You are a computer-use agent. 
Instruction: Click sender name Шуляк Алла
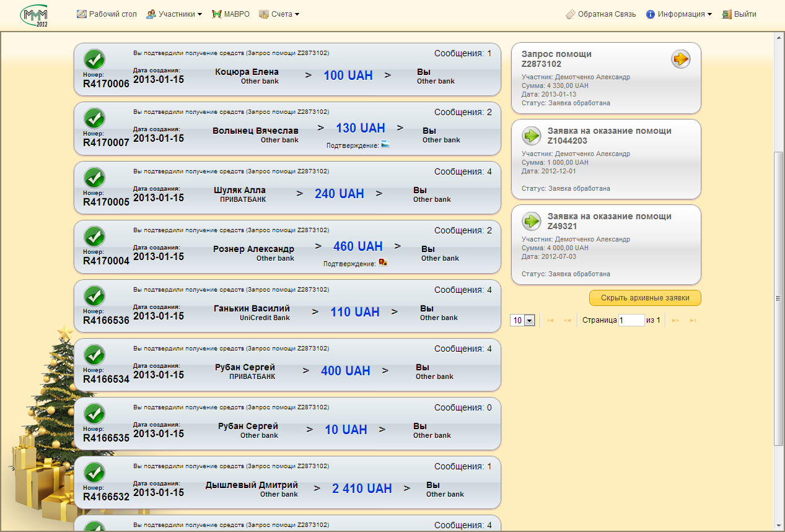[239, 190]
